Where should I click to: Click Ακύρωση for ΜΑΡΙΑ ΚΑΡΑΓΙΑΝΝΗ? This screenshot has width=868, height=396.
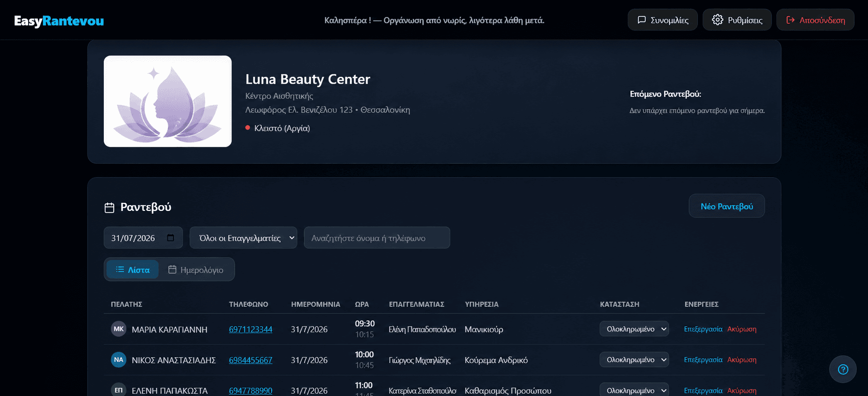pyautogui.click(x=742, y=329)
